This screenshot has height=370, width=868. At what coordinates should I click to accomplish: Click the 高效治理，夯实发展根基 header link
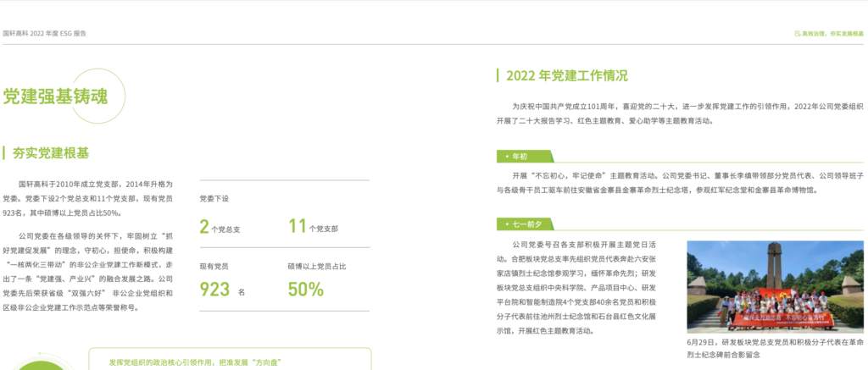tap(832, 34)
